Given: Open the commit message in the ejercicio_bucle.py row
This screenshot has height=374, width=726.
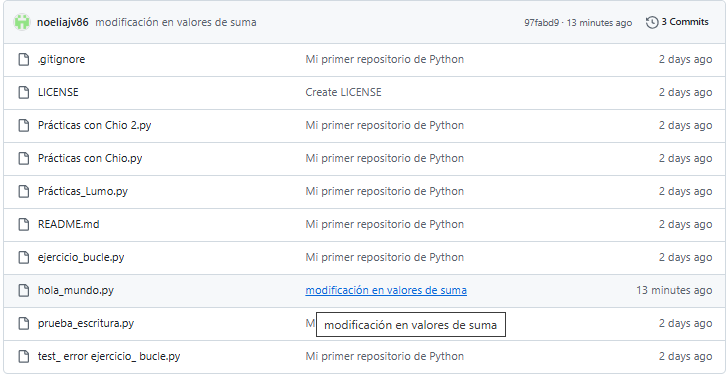Looking at the screenshot, I should 384,257.
